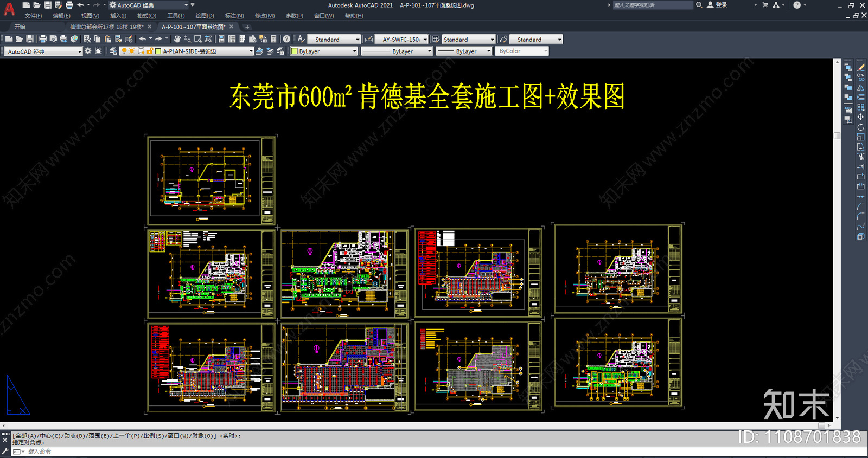Toggle viewport freeze icon in layer control
868x458 pixels.
141,51
